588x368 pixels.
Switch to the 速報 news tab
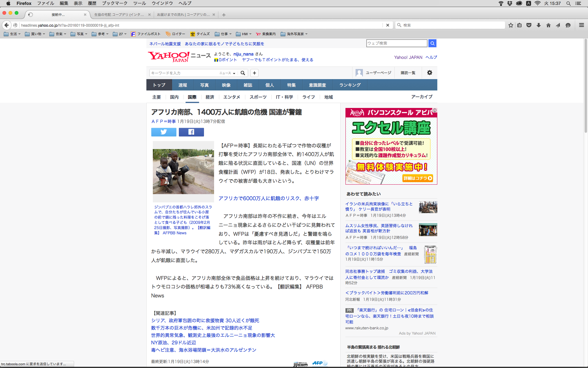point(183,85)
